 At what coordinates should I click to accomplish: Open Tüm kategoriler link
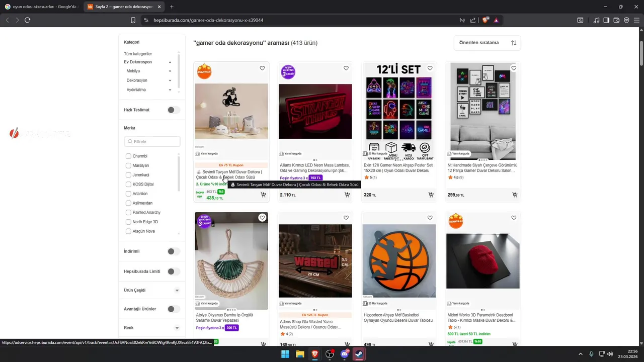[x=138, y=54]
